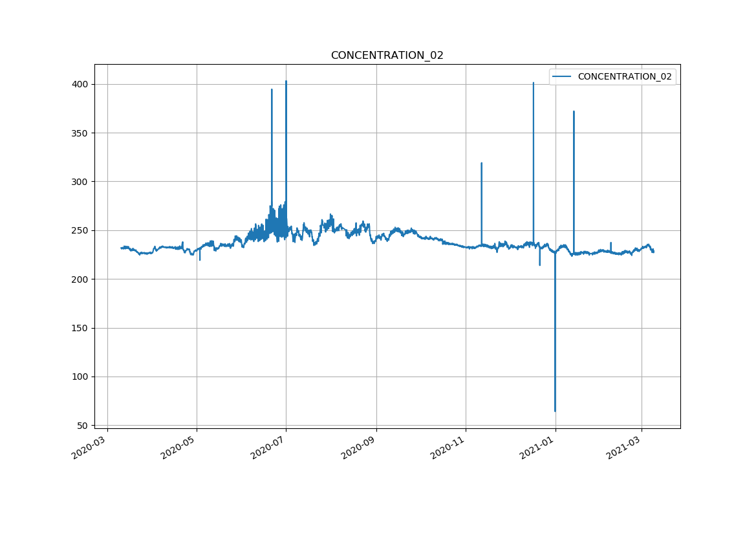Viewport: 756px width, 535px height.
Task: Click the chart title CONCENTRATION_02
Action: pyautogui.click(x=387, y=56)
